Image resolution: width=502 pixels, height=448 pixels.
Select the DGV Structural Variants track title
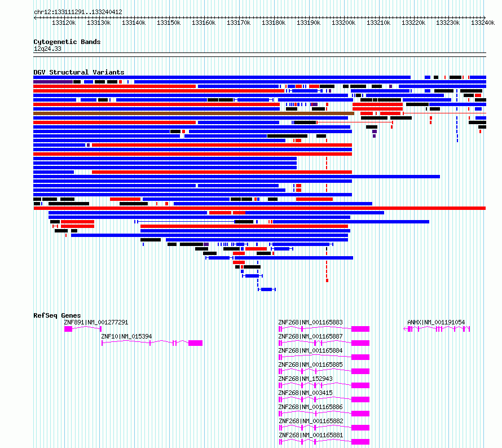(79, 72)
